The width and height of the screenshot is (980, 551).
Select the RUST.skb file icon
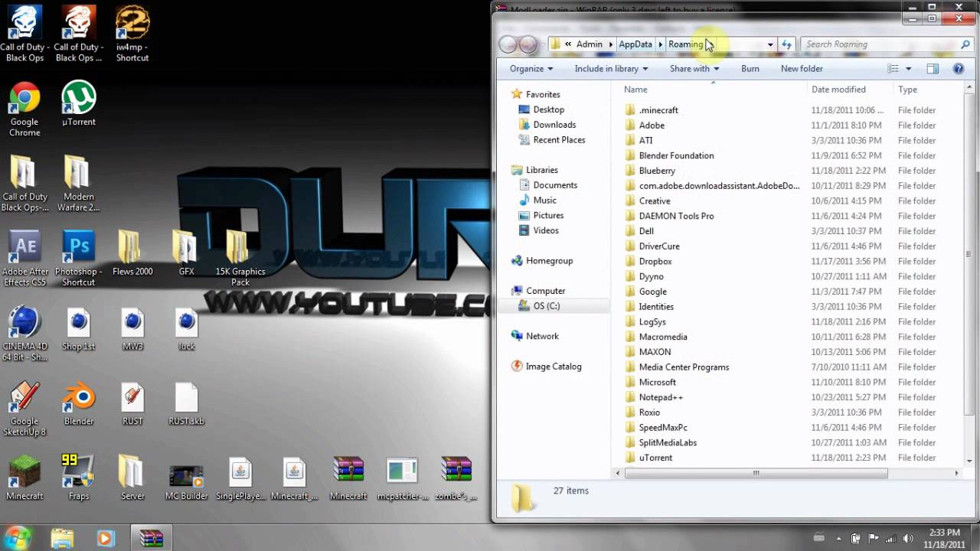click(x=186, y=404)
